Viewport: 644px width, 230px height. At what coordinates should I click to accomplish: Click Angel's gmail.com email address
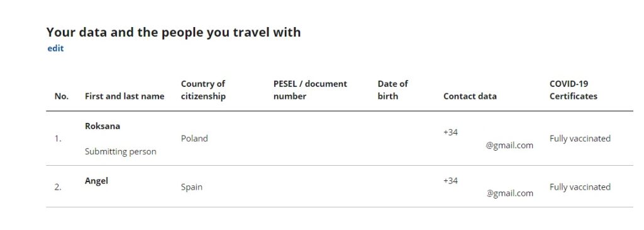point(509,193)
